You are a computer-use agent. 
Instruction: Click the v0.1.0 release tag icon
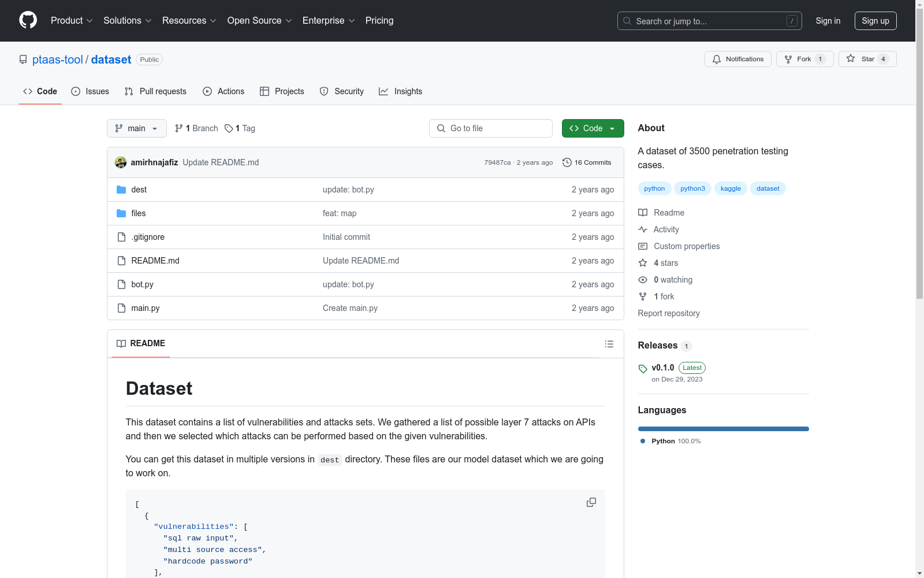[643, 369]
